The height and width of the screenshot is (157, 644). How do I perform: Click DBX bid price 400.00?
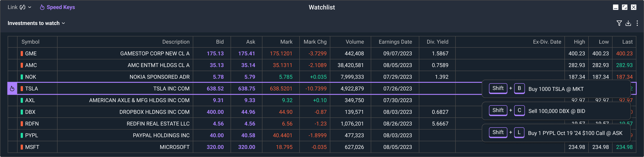215,112
